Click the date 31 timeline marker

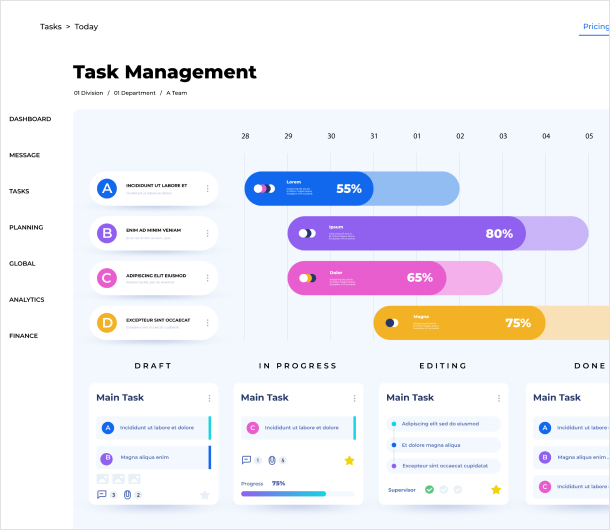tap(374, 136)
